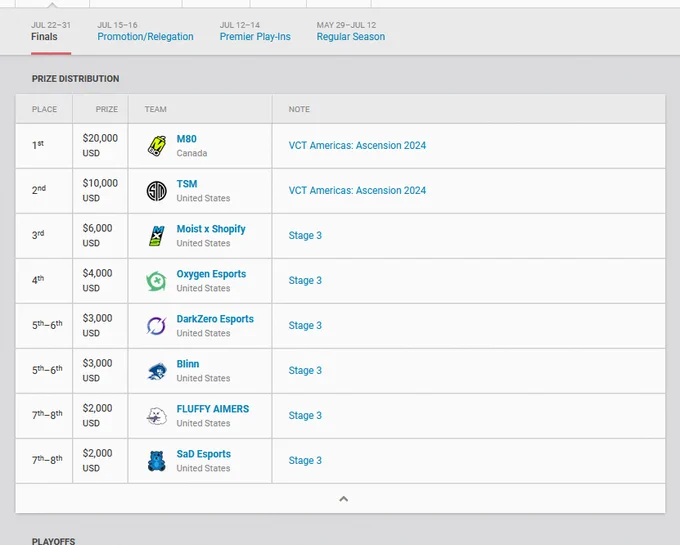The width and height of the screenshot is (680, 545).
Task: Click the FLUFFY AIMERS logo icon
Action: point(157,416)
